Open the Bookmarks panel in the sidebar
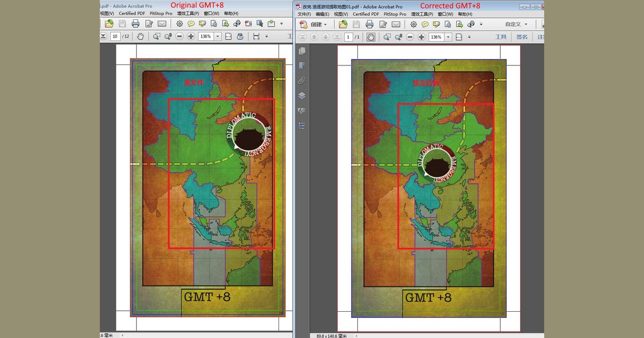This screenshot has width=644, height=338. 302,66
